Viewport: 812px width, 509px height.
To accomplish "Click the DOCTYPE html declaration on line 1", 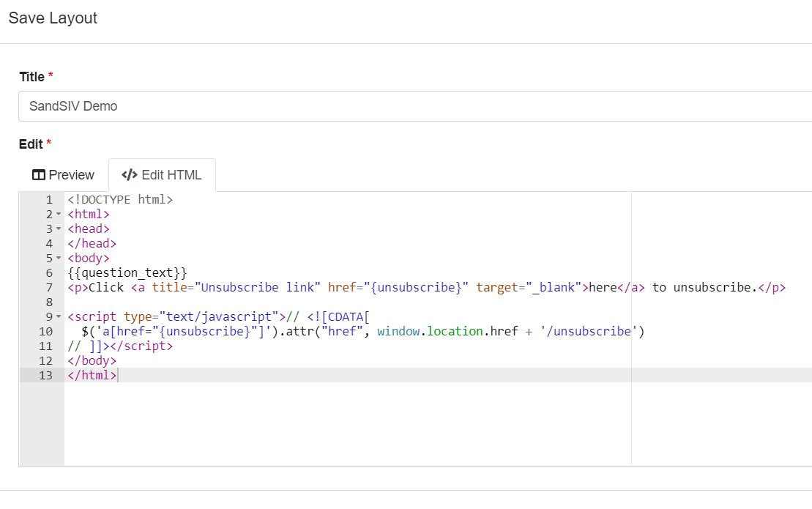I will pos(120,199).
